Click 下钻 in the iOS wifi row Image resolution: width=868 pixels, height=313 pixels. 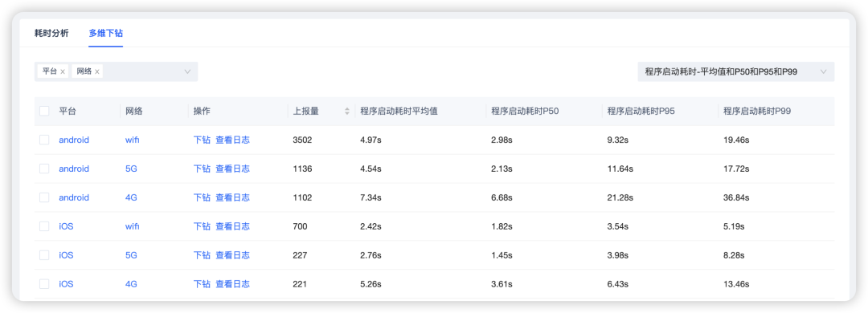click(x=202, y=226)
